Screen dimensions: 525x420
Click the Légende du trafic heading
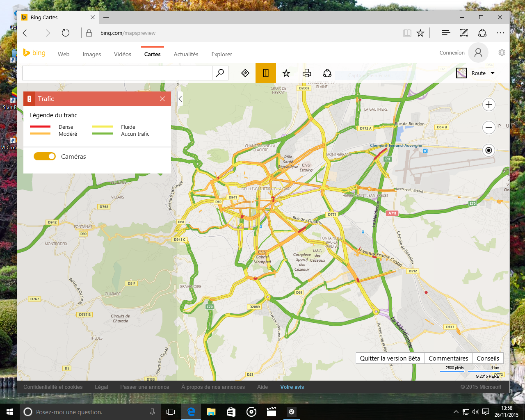tap(53, 115)
